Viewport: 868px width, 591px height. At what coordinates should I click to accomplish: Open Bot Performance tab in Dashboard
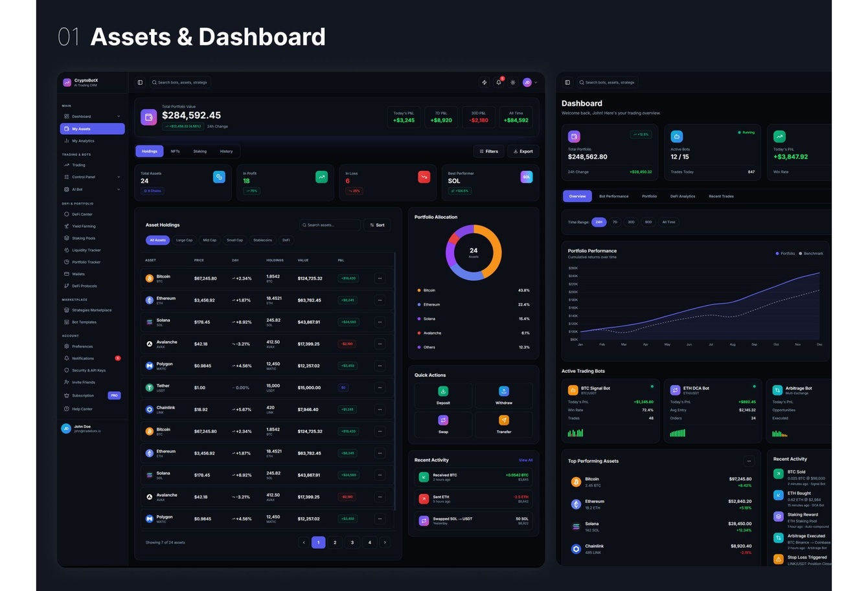point(613,196)
